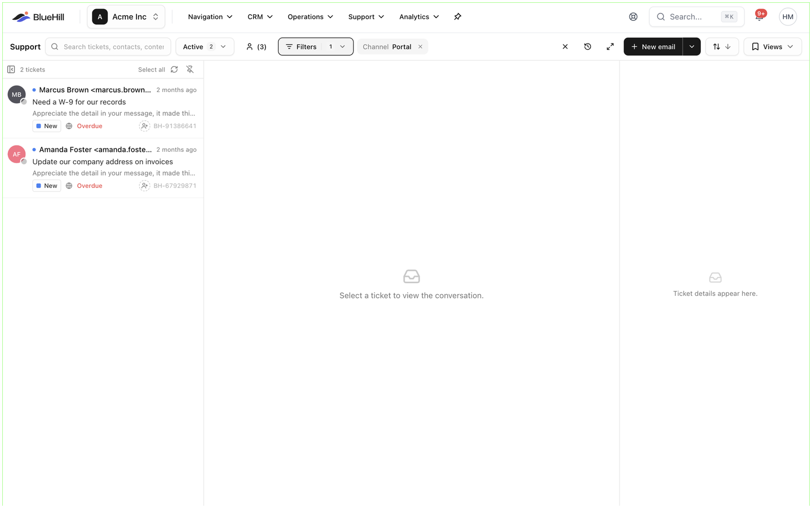
Task: Assign agent on ticket BH-91386641
Action: click(x=144, y=126)
